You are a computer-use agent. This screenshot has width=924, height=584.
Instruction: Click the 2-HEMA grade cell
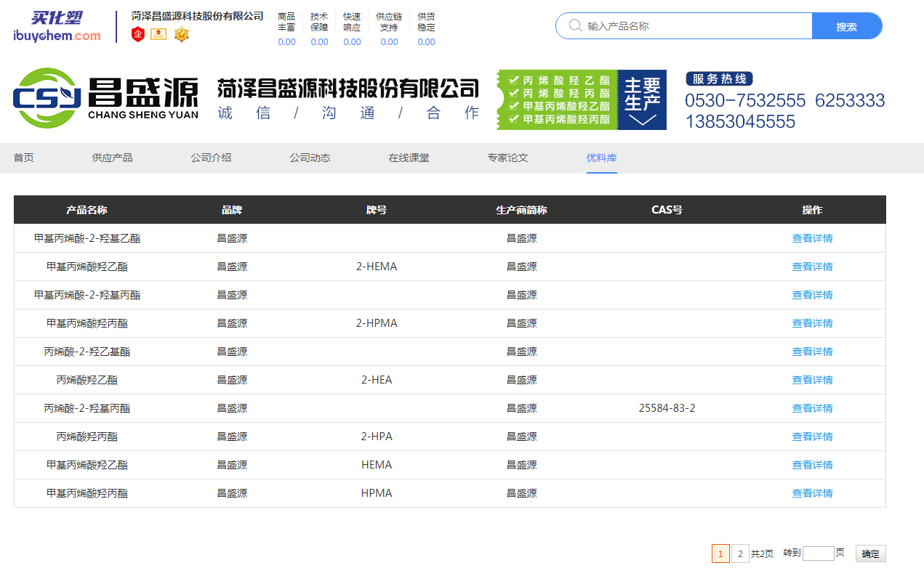[x=377, y=267]
